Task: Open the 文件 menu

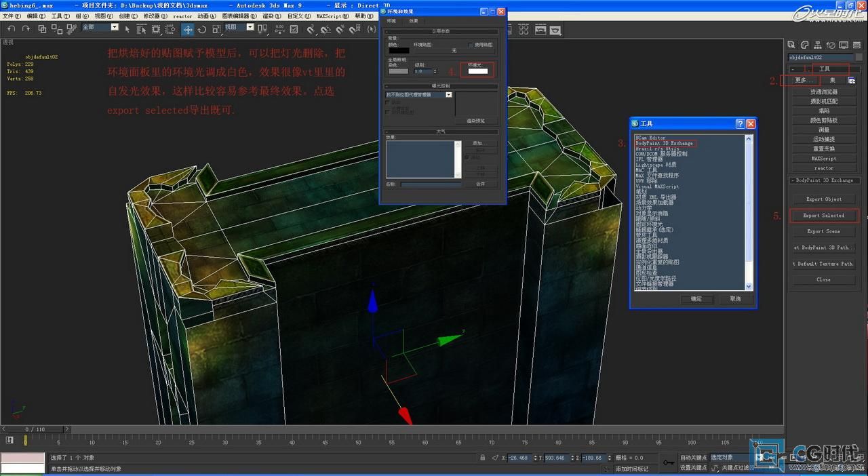Action: [12, 16]
